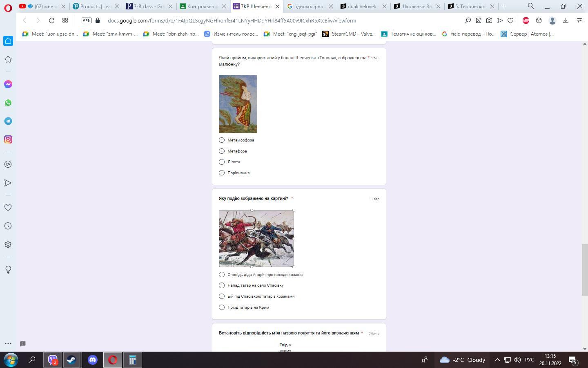This screenshot has width=588, height=368.
Task: Open the lightbulb tips icon in sidebar
Action: click(8, 269)
